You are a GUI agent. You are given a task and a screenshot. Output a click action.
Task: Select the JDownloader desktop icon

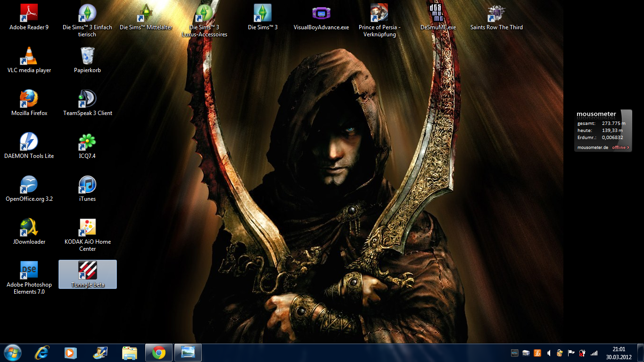pos(29,231)
